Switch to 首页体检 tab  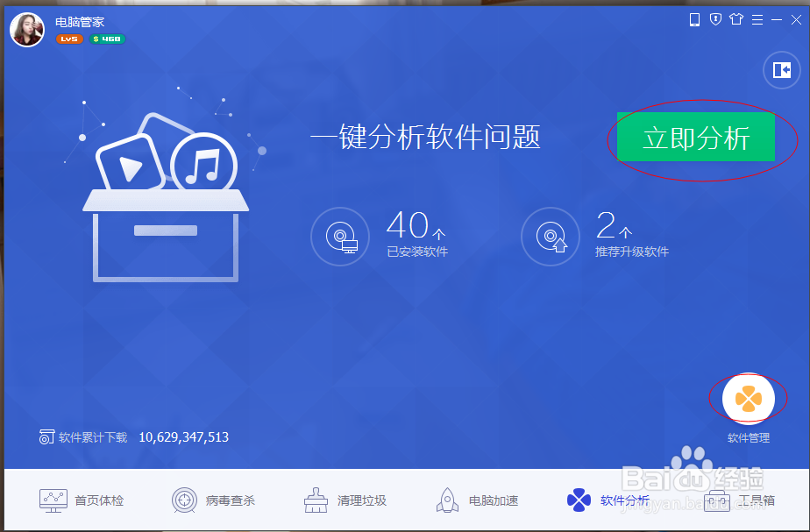82,500
